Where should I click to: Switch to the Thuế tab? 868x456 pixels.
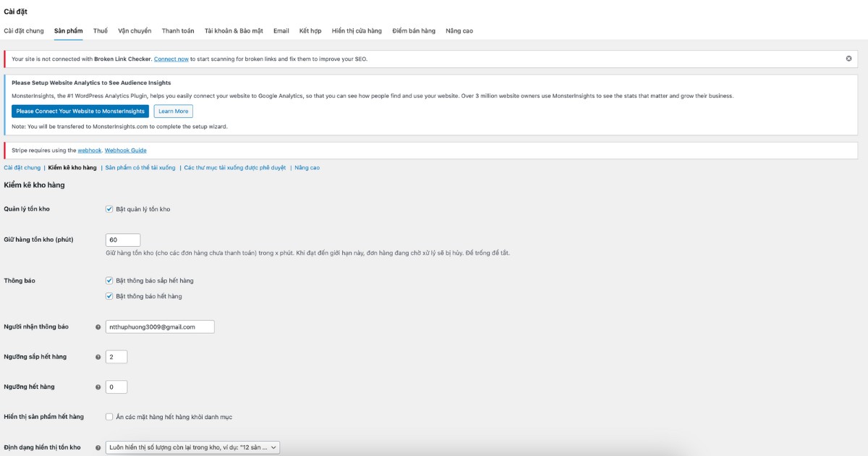point(101,31)
